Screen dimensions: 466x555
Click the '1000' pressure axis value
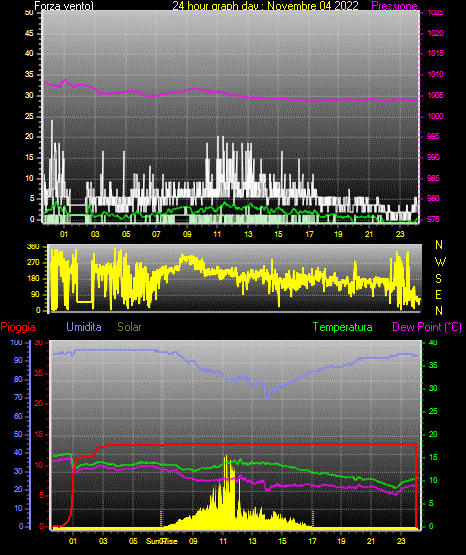(x=436, y=116)
